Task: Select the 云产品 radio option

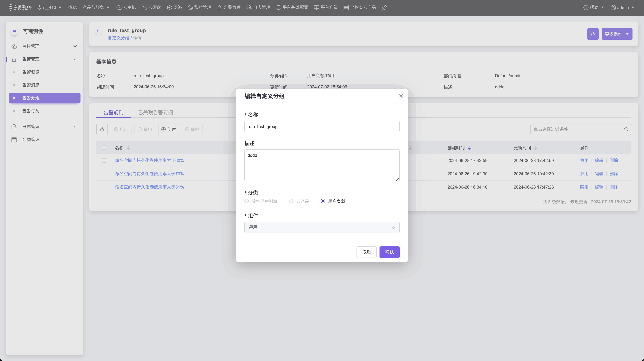Action: tap(291, 201)
